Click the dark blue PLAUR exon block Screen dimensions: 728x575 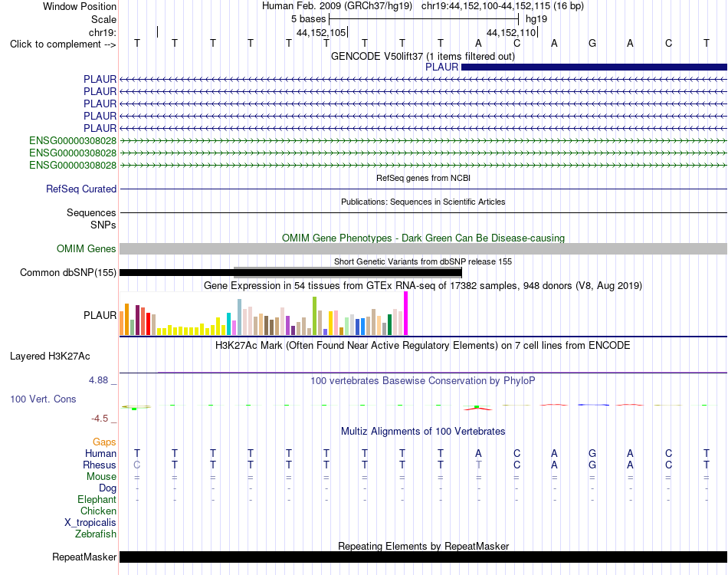(595, 67)
